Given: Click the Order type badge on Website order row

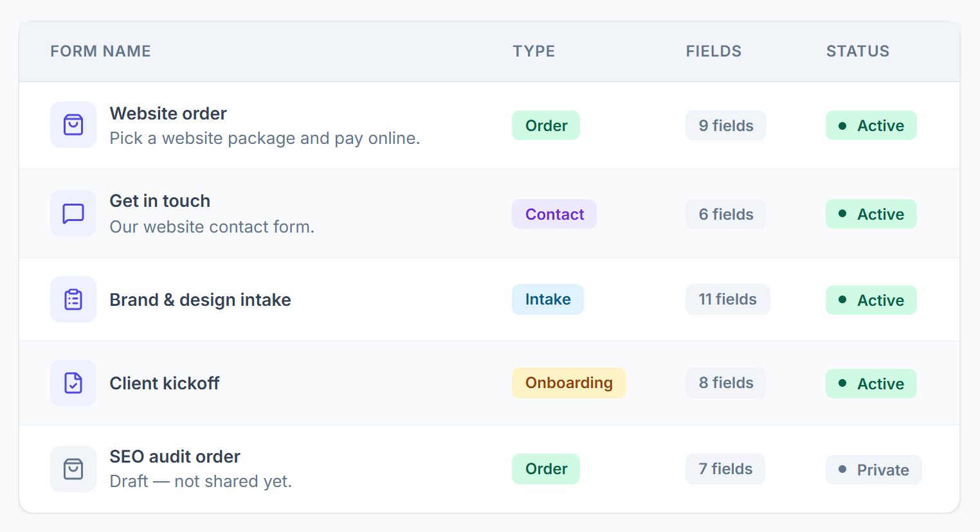Looking at the screenshot, I should pyautogui.click(x=546, y=125).
